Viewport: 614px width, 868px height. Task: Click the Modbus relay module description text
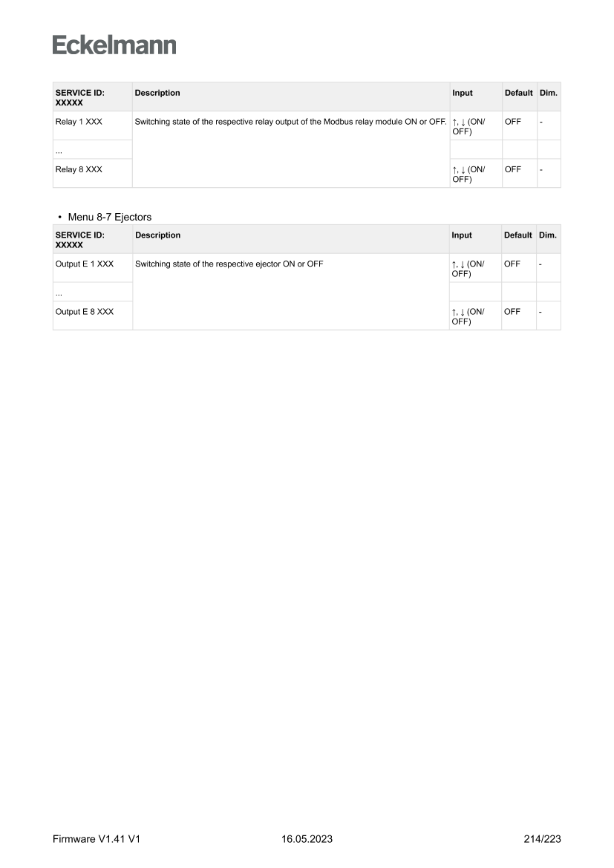(x=290, y=122)
